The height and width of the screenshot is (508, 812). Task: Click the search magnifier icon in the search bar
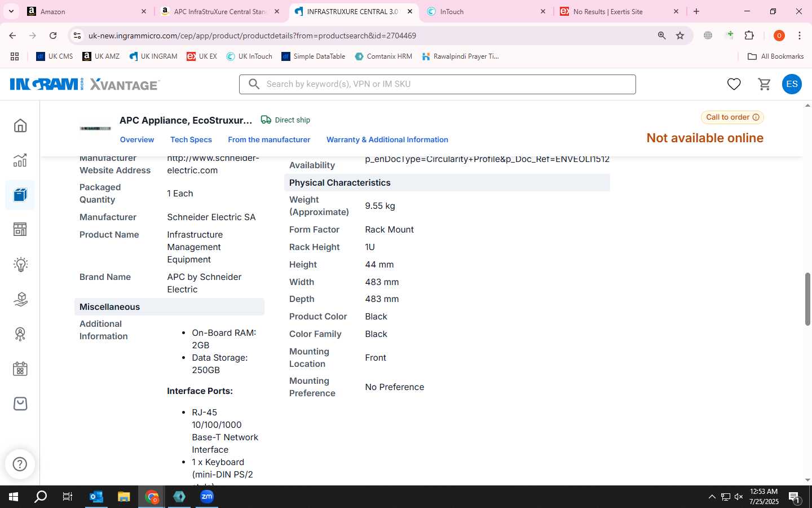click(254, 84)
